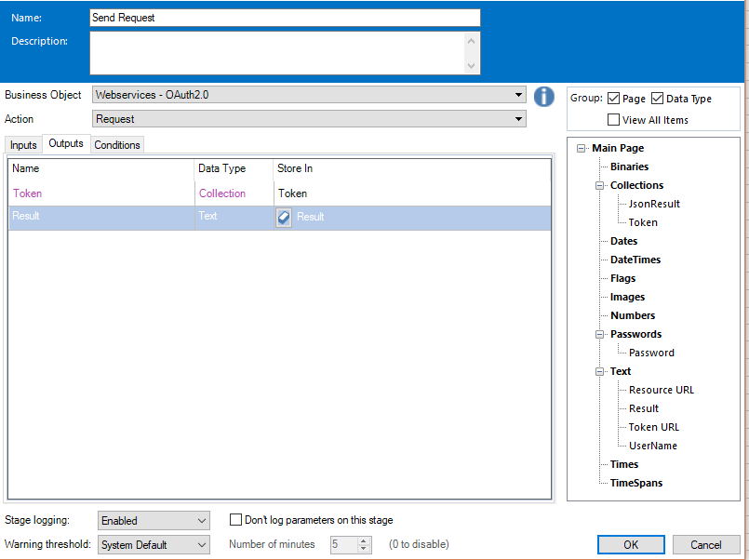Click the data item icon beside Result
The width and height of the screenshot is (749, 560).
pos(284,218)
